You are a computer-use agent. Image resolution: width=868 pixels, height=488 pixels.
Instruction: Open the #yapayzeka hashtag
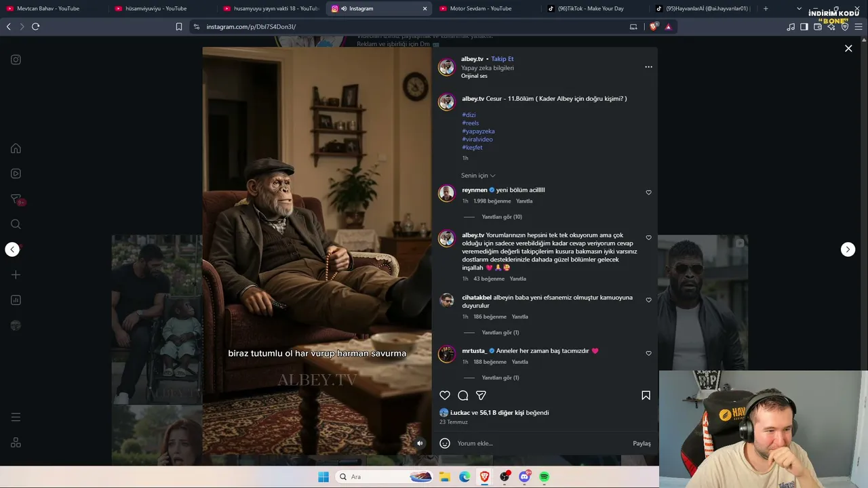click(478, 131)
